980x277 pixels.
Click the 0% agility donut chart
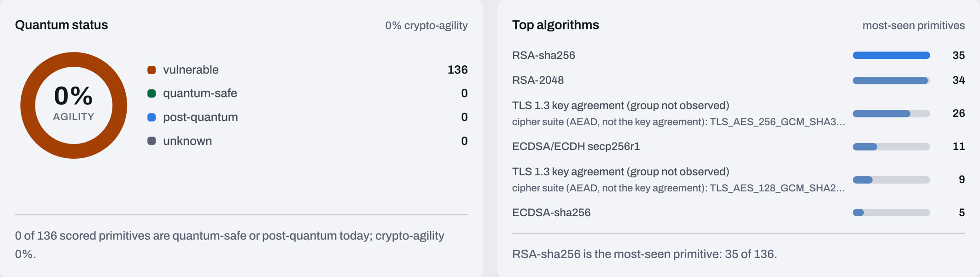click(x=74, y=105)
